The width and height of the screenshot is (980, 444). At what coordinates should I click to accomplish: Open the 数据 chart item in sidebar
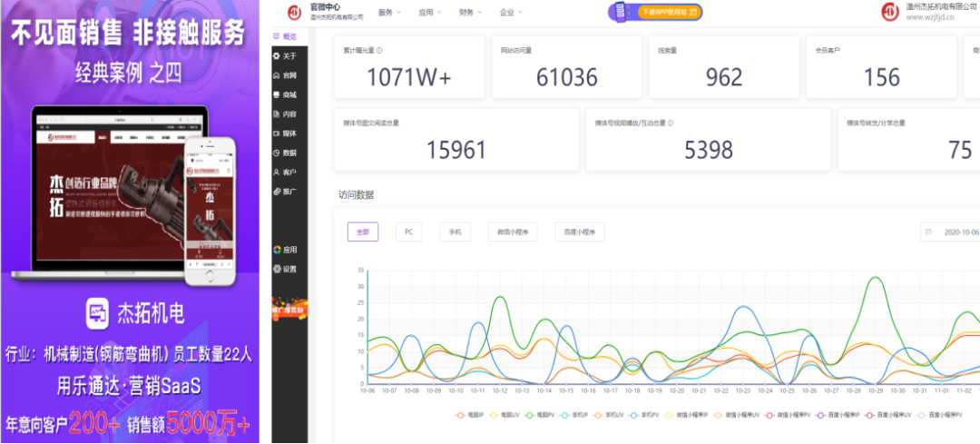(285, 153)
